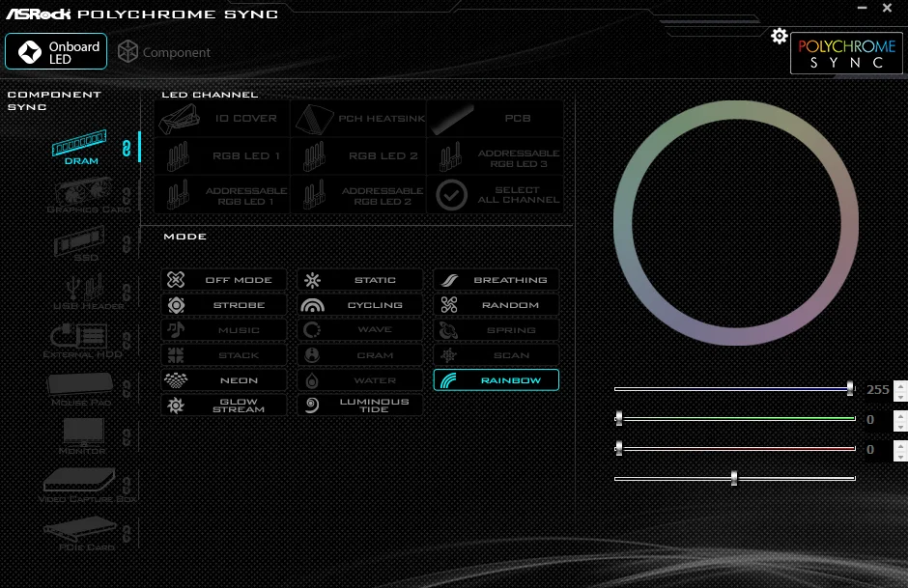Click the green value field showing 0
Screen dimensions: 908x588
(877, 420)
